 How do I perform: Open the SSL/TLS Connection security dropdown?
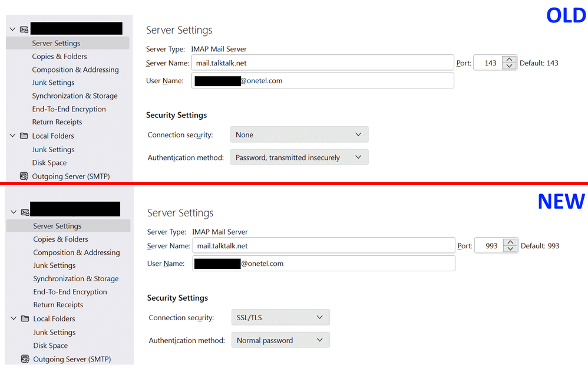point(280,317)
